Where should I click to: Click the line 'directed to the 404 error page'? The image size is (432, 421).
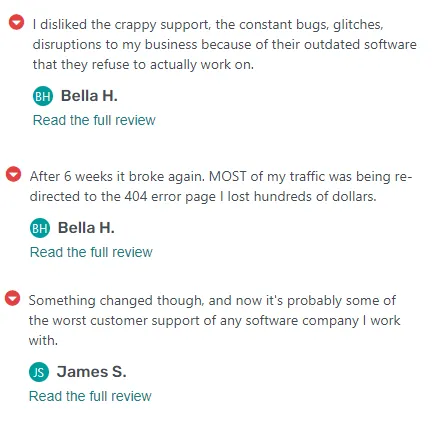click(x=123, y=196)
